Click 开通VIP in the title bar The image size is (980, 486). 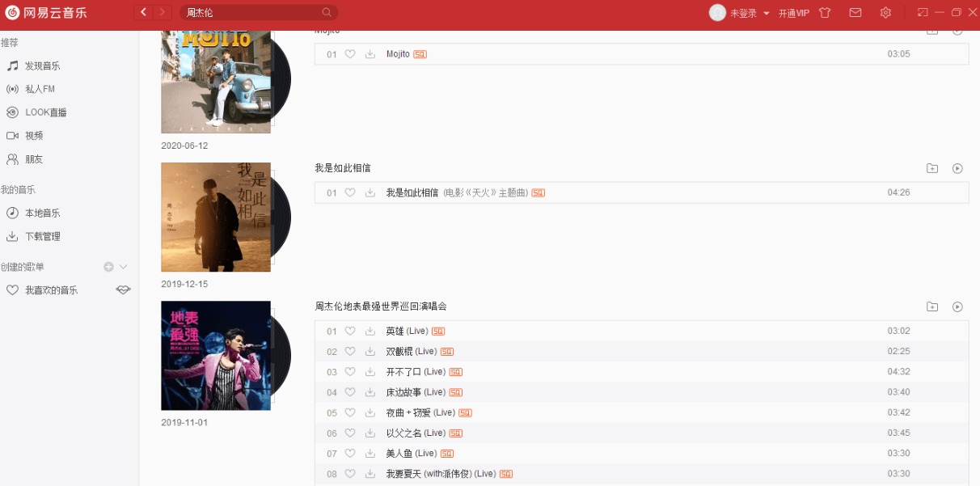(794, 13)
